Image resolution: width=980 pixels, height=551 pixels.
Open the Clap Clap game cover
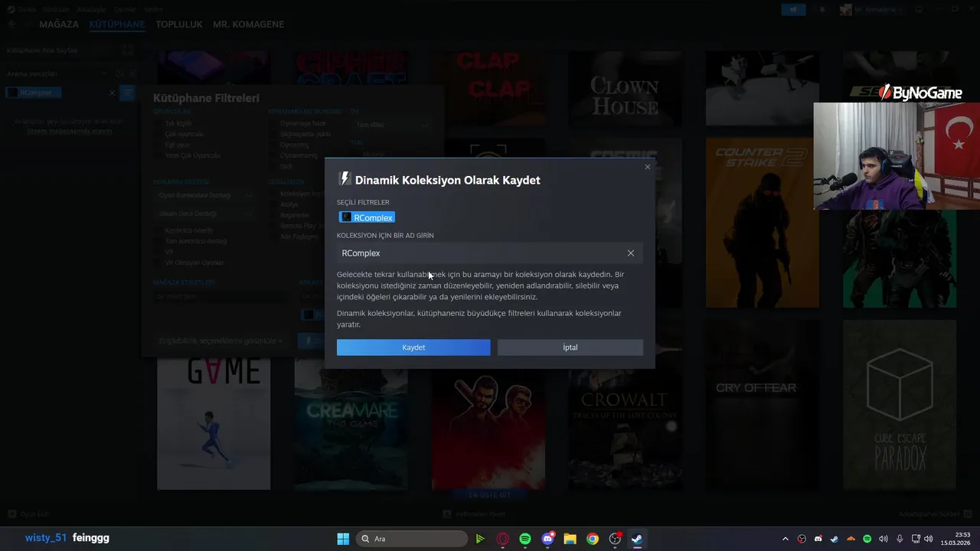pos(488,88)
